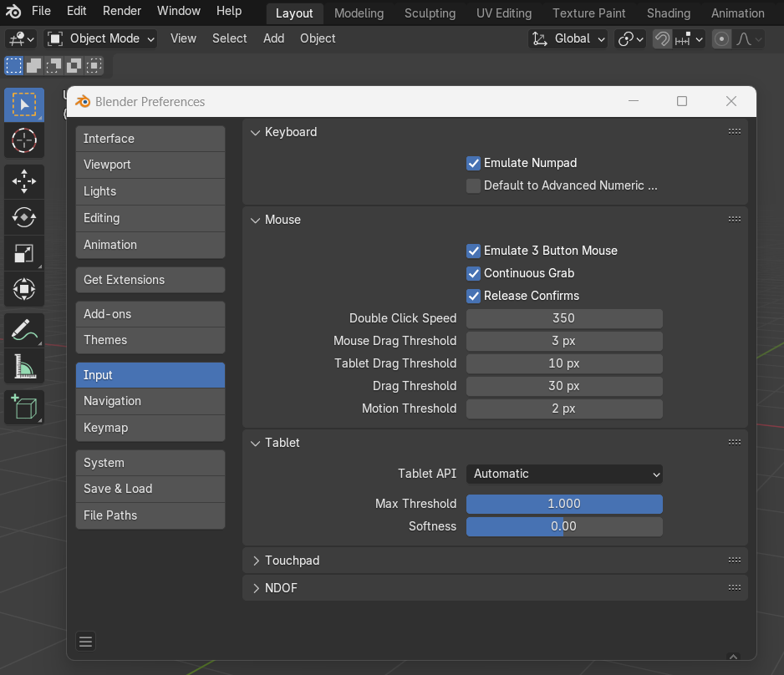Open the transform pivot point dropdown

tap(630, 39)
